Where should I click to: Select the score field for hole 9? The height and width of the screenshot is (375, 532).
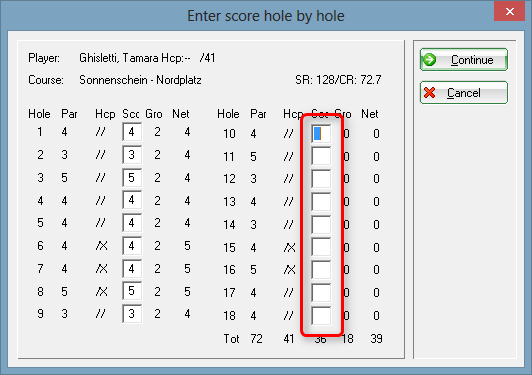[132, 314]
